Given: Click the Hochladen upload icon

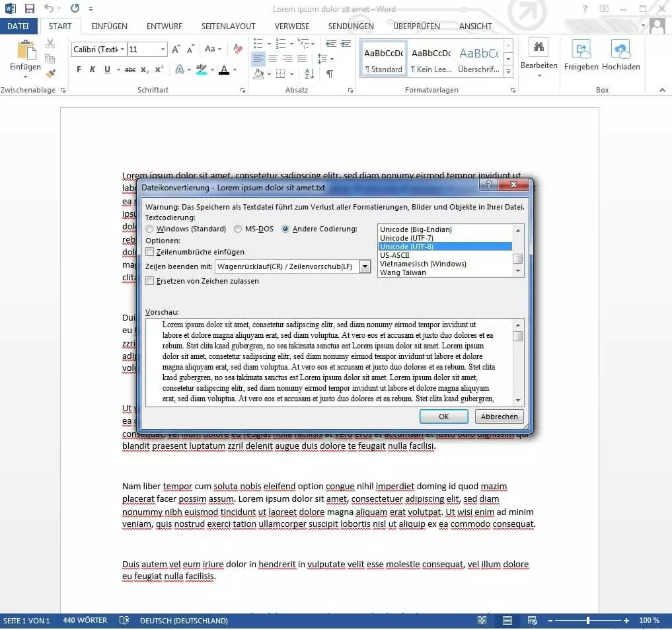Looking at the screenshot, I should pos(620,49).
